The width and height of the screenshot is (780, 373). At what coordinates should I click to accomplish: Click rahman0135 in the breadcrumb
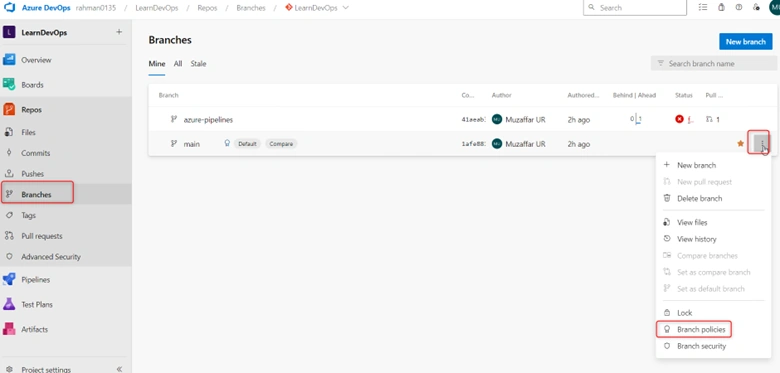pos(96,8)
